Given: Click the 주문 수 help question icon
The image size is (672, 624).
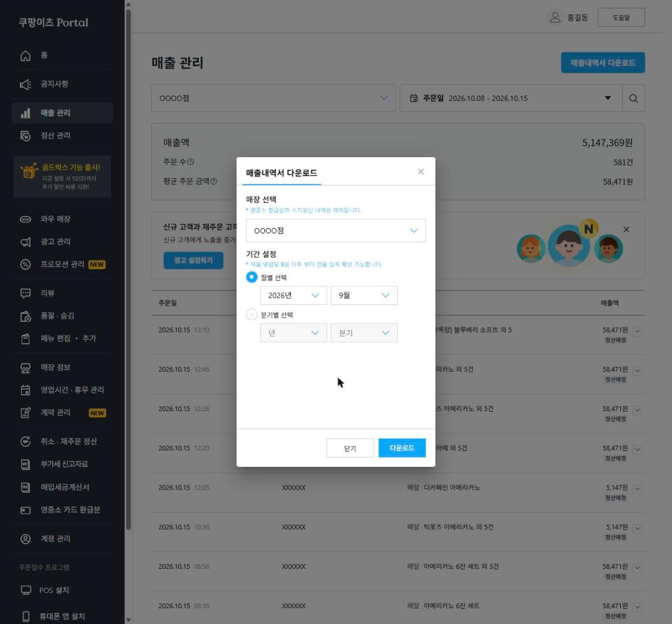Looking at the screenshot, I should 191,162.
